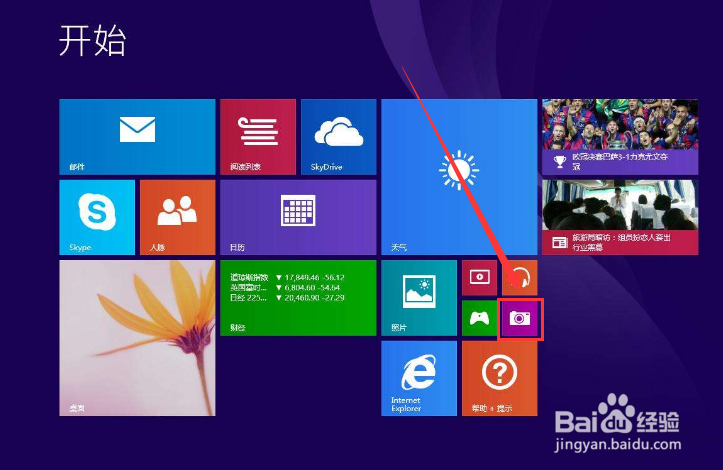This screenshot has width=723, height=470.
Task: Open the Mail tile
Action: 137,137
